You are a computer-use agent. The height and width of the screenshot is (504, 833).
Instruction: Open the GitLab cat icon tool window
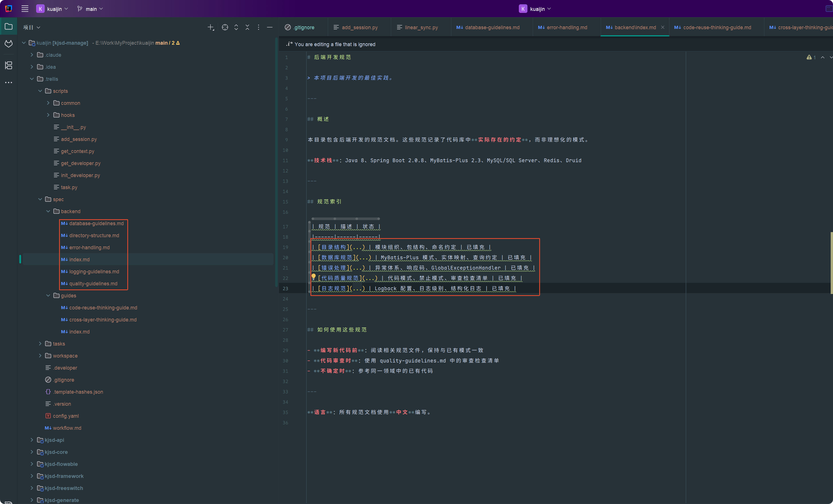tap(9, 44)
